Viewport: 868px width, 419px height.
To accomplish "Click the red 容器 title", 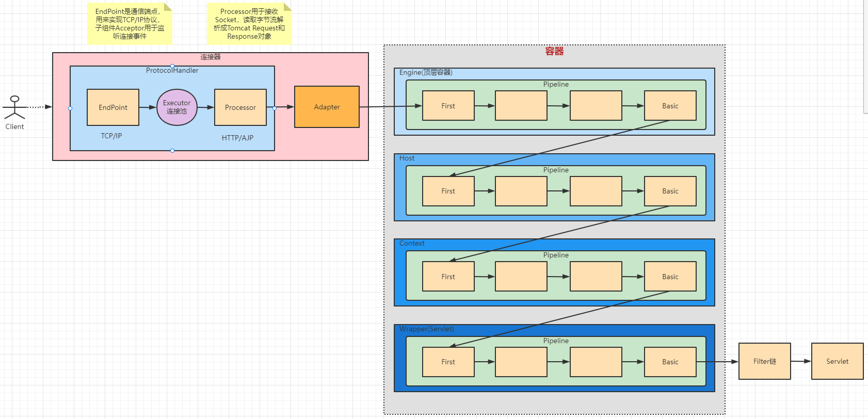I will click(554, 51).
